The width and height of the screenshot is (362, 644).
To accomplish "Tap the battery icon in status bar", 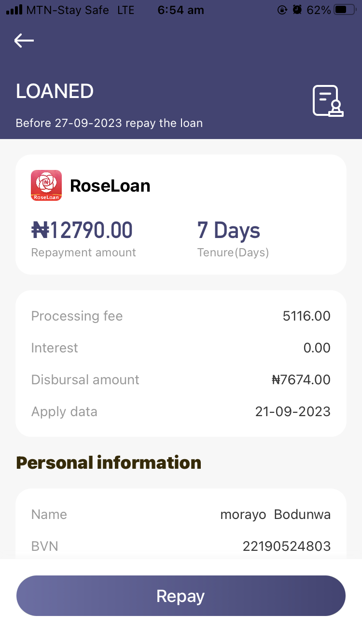I will coord(345,10).
